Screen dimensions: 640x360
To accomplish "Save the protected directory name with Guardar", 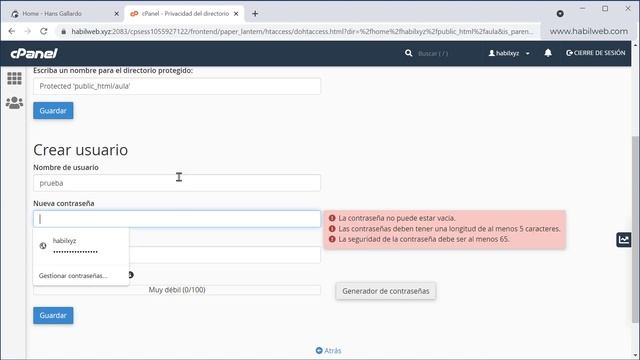I will [53, 111].
